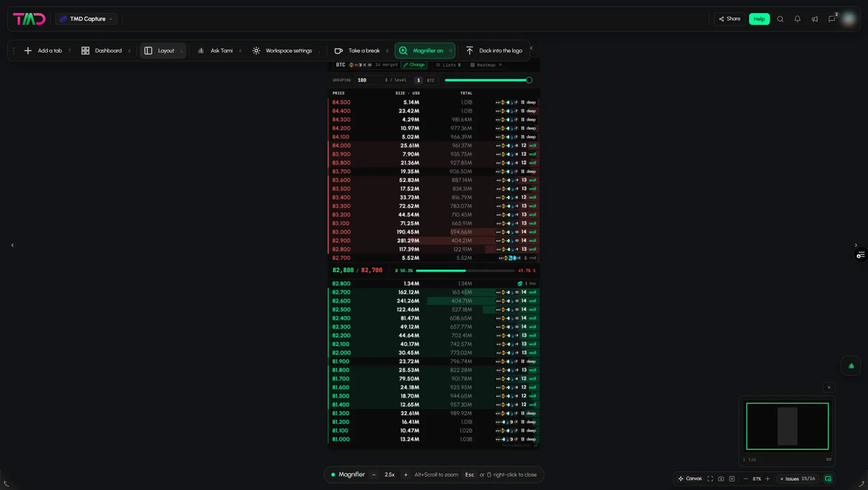The image size is (868, 490).
Task: Click the chart bars icon on right side
Action: pos(851,366)
